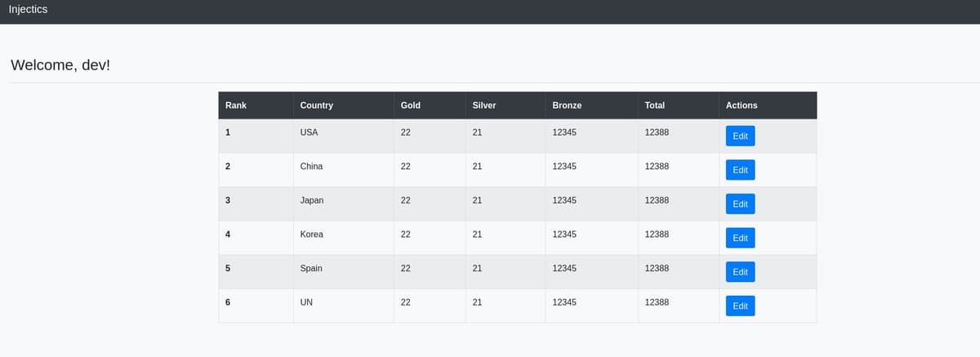Edit the USA row
The height and width of the screenshot is (357, 980).
click(740, 136)
